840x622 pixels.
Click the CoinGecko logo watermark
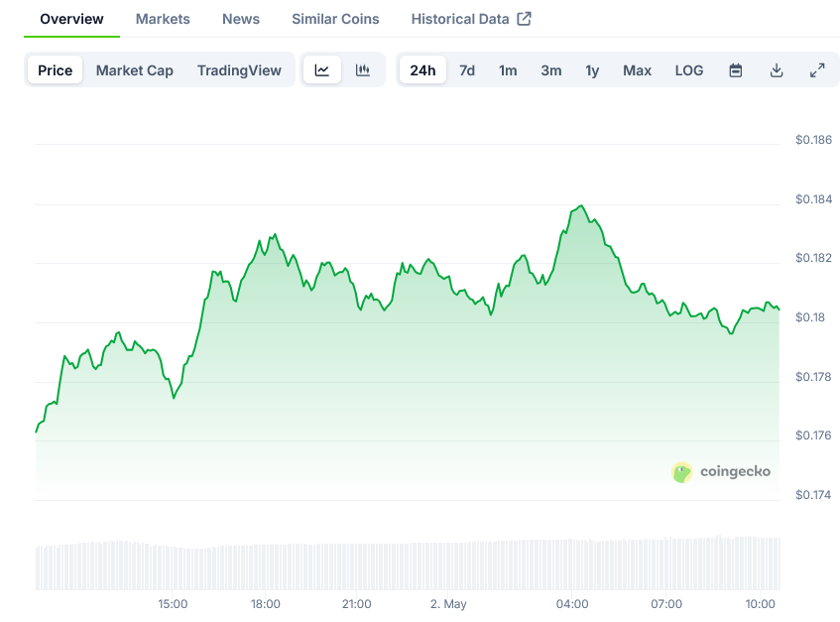coord(721,472)
